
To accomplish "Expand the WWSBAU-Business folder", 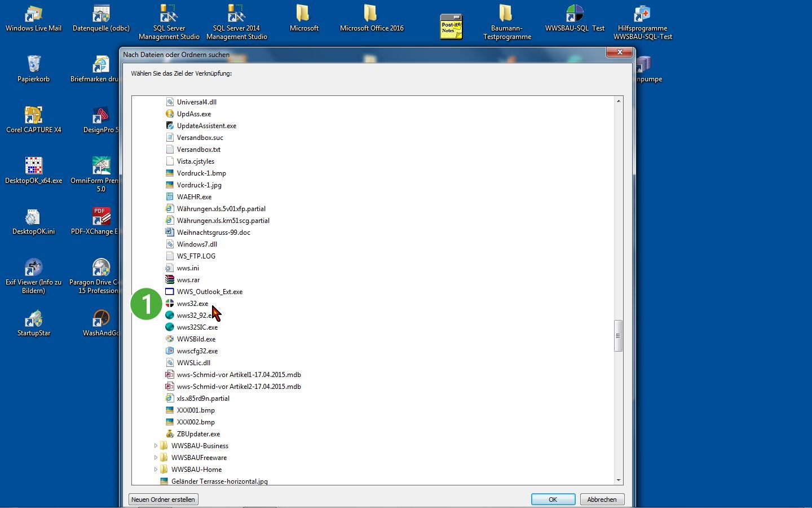I will 156,446.
